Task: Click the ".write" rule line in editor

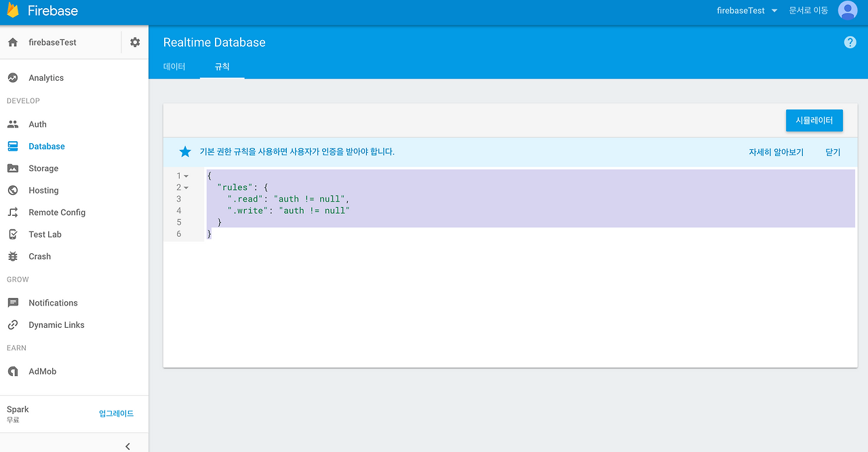Action: (288, 210)
